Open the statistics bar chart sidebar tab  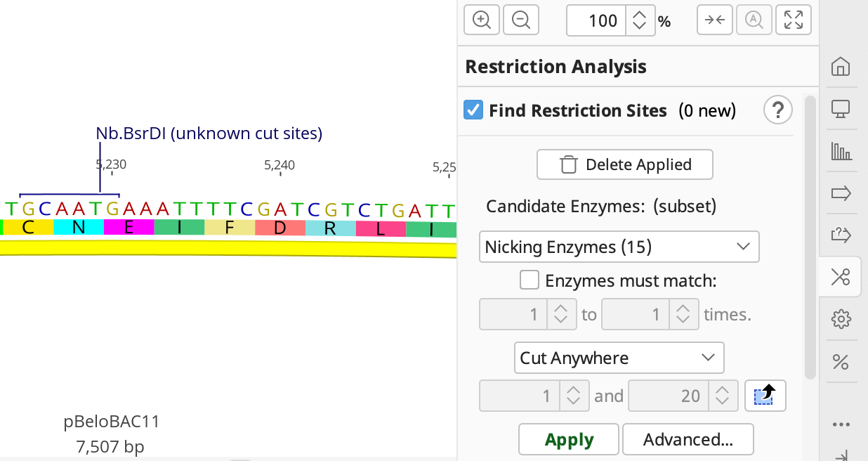point(840,151)
